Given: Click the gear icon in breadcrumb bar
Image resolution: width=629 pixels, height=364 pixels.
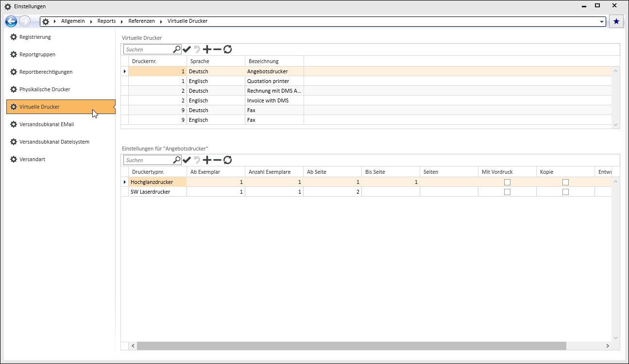Looking at the screenshot, I should (46, 21).
